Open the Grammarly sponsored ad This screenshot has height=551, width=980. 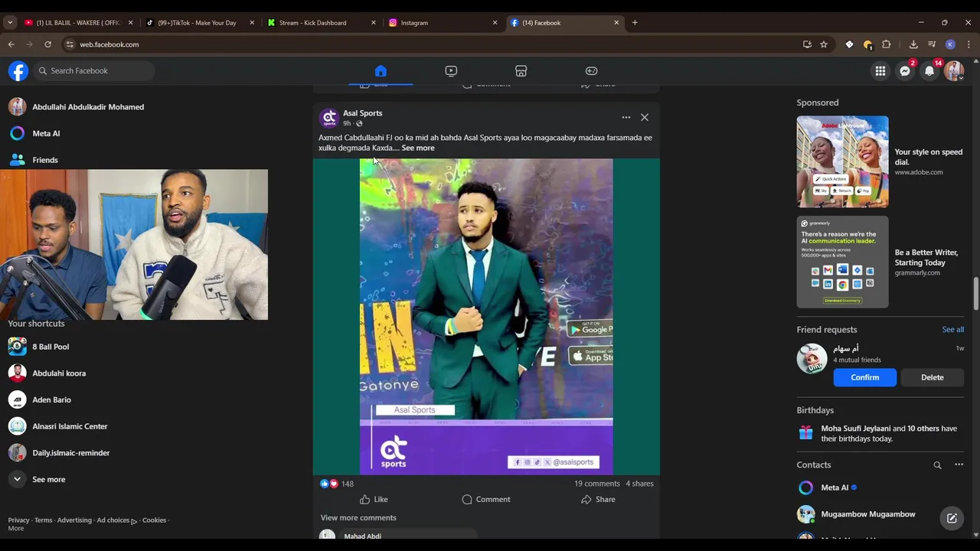880,262
